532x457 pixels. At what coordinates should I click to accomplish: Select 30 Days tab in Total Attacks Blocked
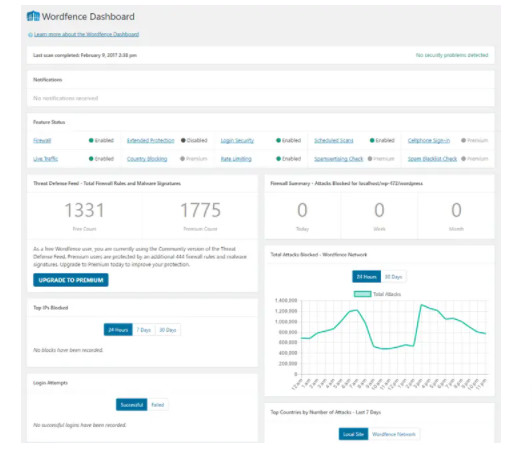[394, 277]
